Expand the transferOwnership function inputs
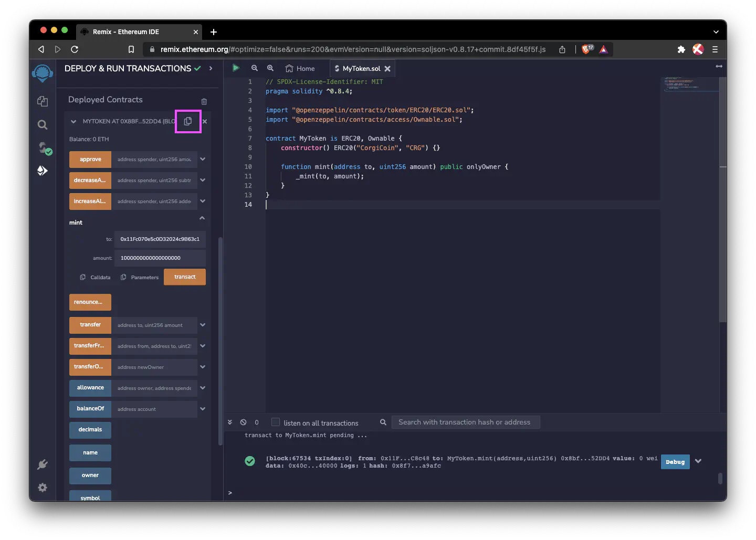The height and width of the screenshot is (540, 756). tap(203, 367)
